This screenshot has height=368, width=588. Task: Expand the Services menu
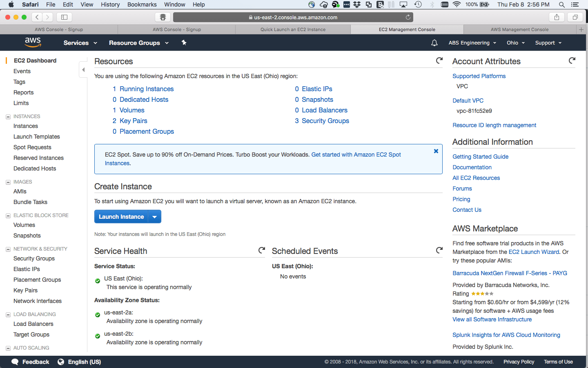tap(80, 43)
